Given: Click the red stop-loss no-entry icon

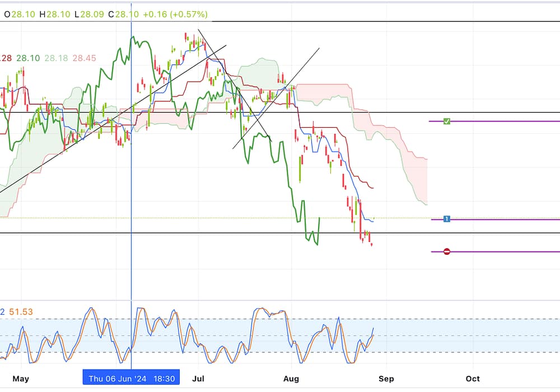Looking at the screenshot, I should coord(446,251).
